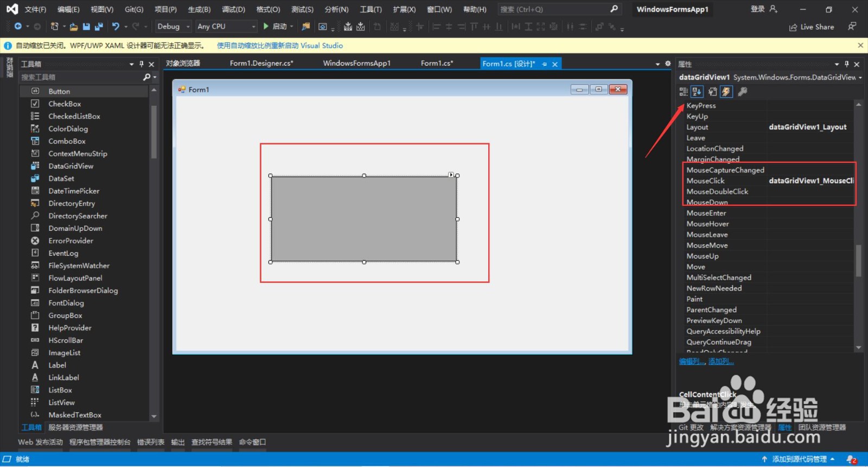Image resolution: width=868 pixels, height=467 pixels.
Task: Click the search magnifier in toolbox search
Action: tap(146, 77)
